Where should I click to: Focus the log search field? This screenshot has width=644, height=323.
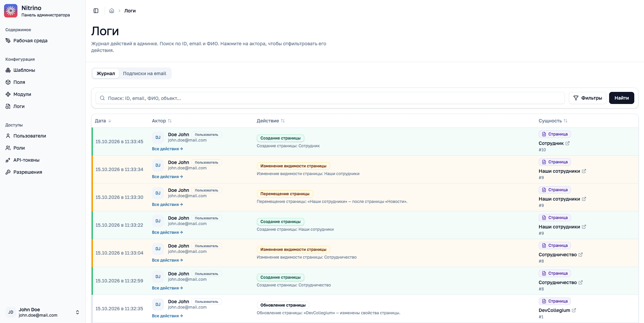click(330, 98)
